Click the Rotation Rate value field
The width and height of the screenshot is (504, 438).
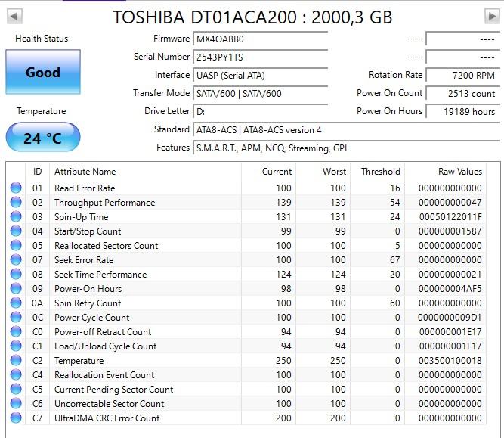coord(461,76)
